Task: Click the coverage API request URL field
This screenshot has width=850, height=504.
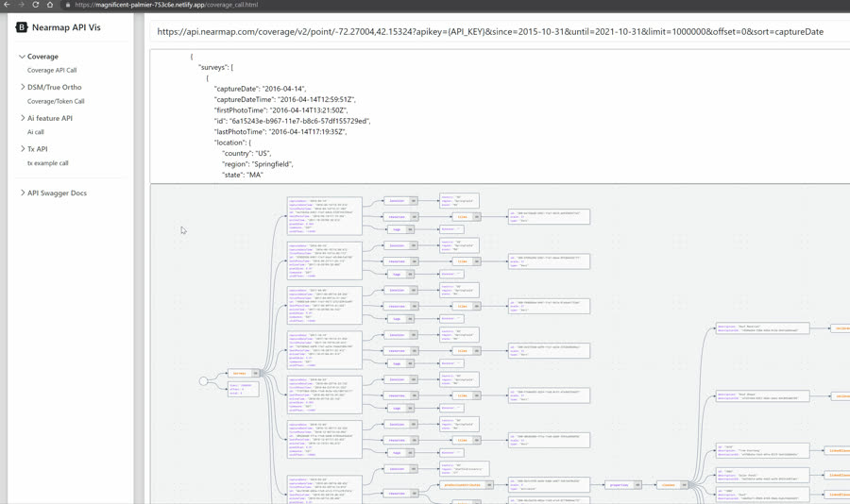Action: tap(500, 31)
